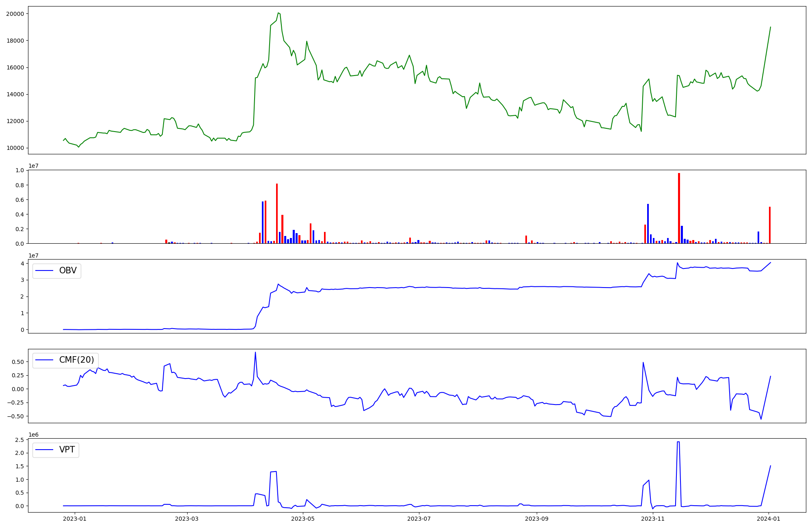The height and width of the screenshot is (528, 812).
Task: Click the tallest red volume bar in November
Action: (679, 208)
